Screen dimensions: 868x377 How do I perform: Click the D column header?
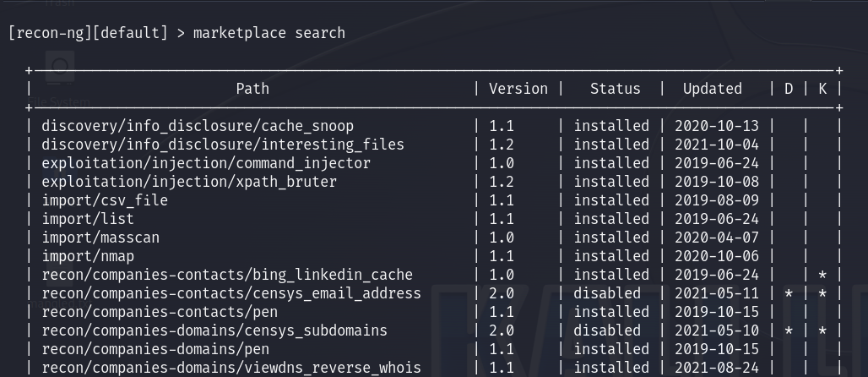point(789,89)
